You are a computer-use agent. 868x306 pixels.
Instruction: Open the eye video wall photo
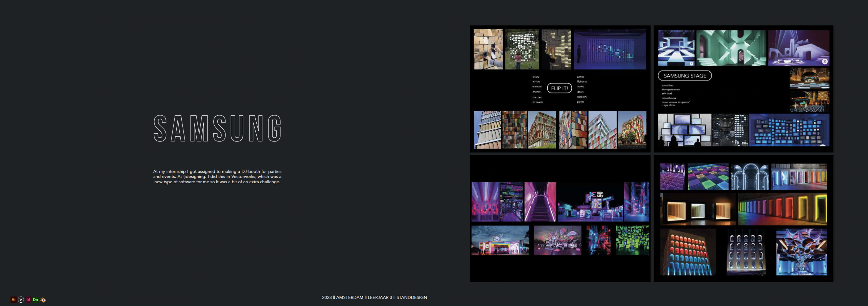tap(685, 130)
